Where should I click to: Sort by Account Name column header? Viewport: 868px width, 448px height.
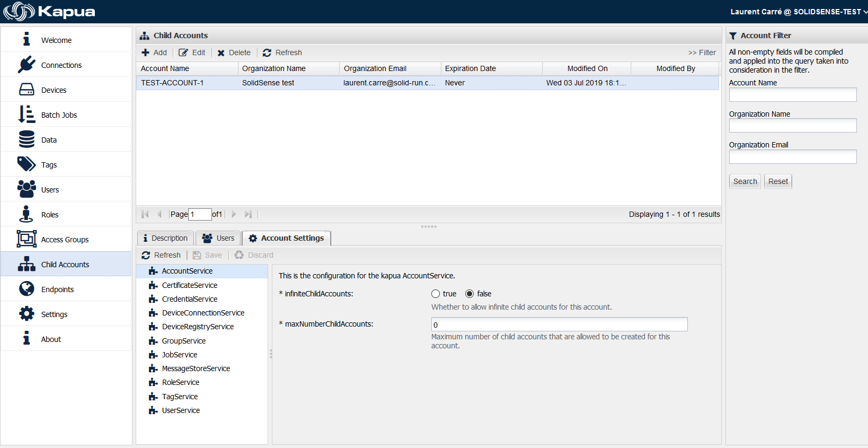coord(187,68)
